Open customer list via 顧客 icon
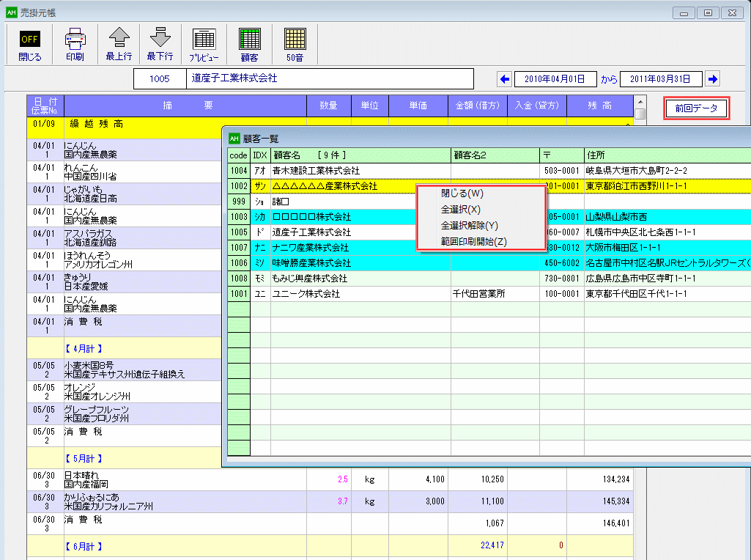751x560 pixels. coord(250,45)
